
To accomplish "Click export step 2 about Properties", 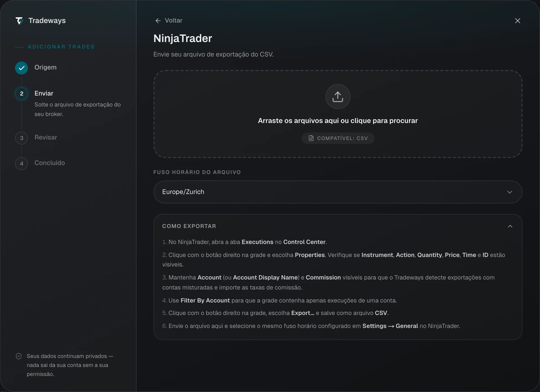I will [x=334, y=260].
